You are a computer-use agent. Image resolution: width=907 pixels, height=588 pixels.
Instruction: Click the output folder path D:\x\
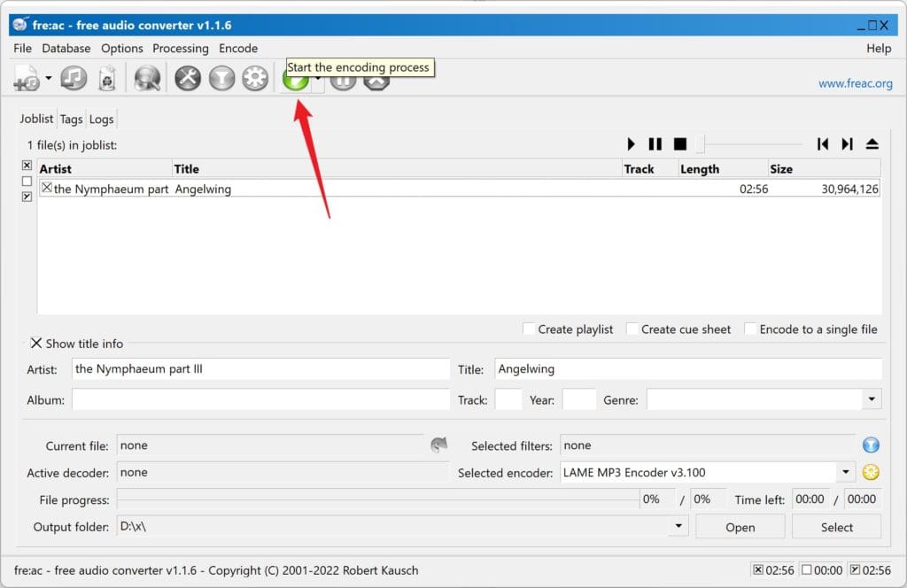click(x=133, y=527)
